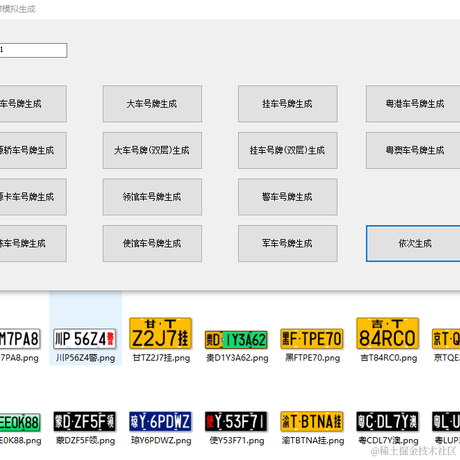Select the 黑FTPE70 yellow plate thumbnail
The width and height of the screenshot is (460, 460).
click(x=312, y=339)
